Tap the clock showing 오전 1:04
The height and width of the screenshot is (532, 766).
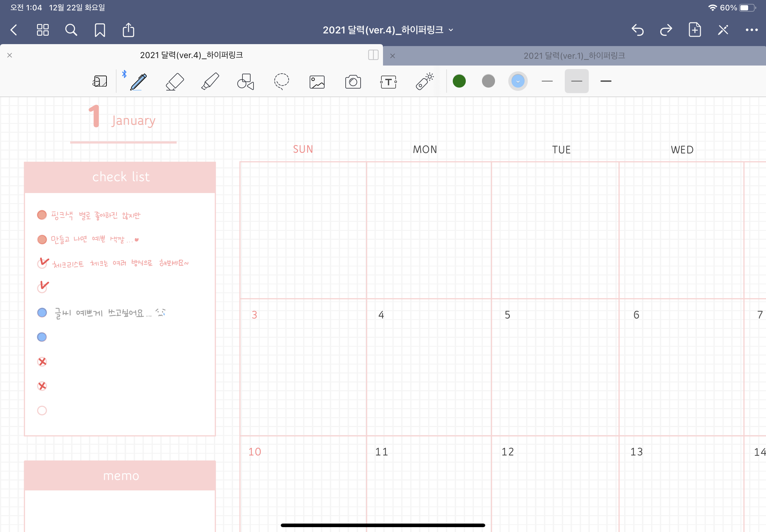tap(26, 8)
